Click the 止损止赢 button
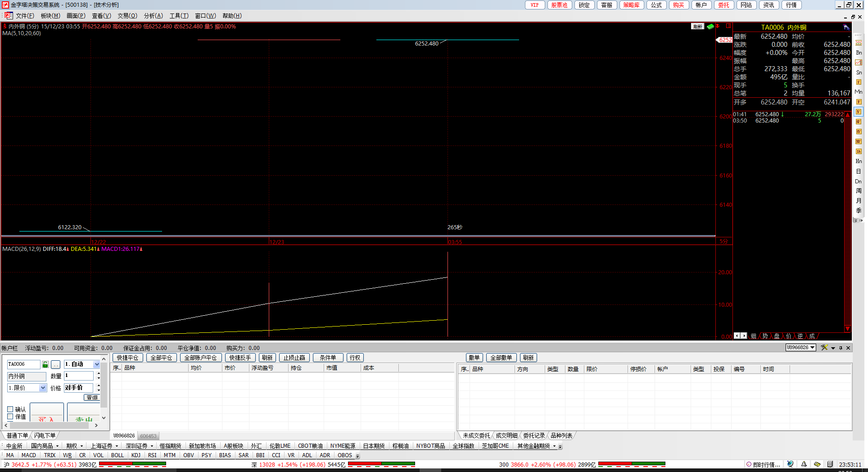Image resolution: width=868 pixels, height=472 pixels. [x=294, y=358]
